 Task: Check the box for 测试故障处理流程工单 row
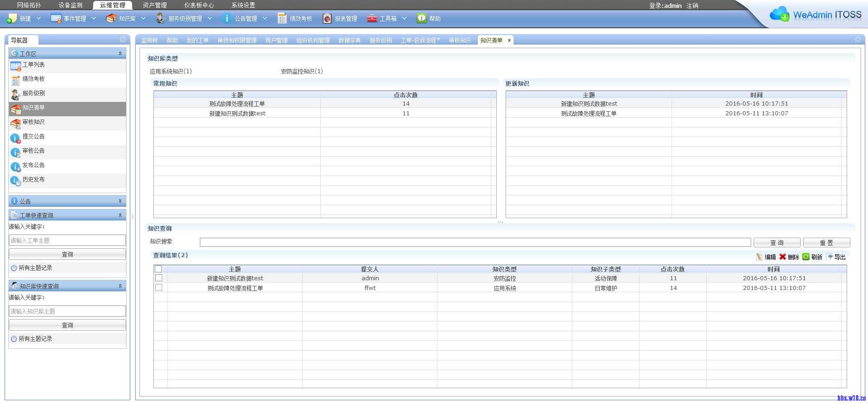(158, 288)
